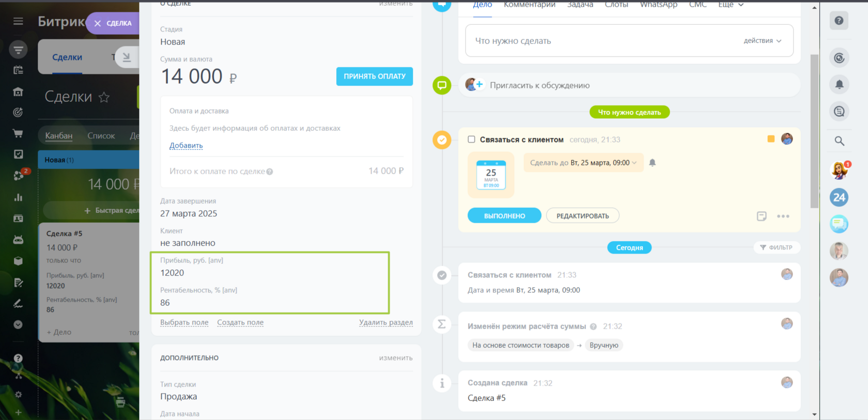Click the На основе стоимости товаров tag
The image size is (868, 420).
521,345
